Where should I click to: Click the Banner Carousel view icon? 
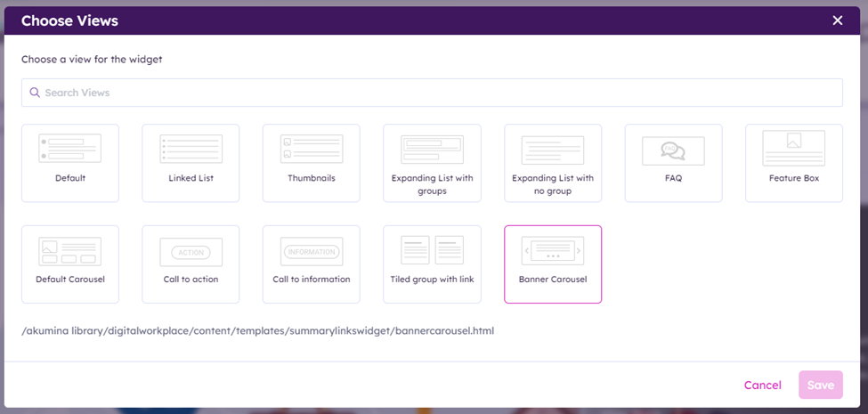[553, 251]
